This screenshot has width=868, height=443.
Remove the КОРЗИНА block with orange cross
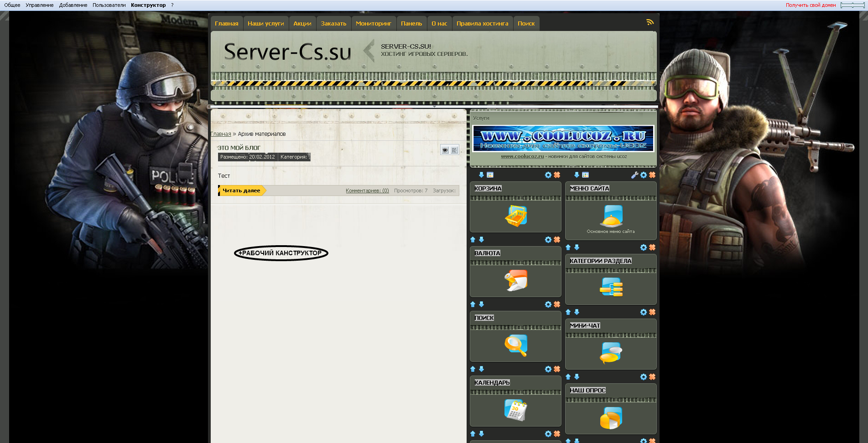pos(557,175)
